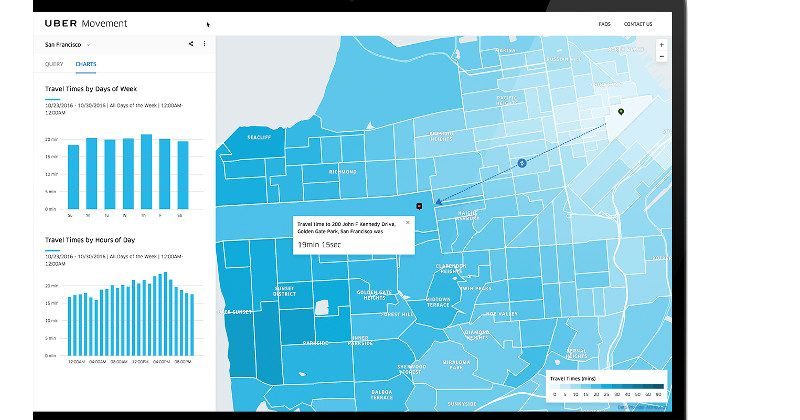
Task: Click the SEACLIFF neighborhood label
Action: (x=259, y=138)
